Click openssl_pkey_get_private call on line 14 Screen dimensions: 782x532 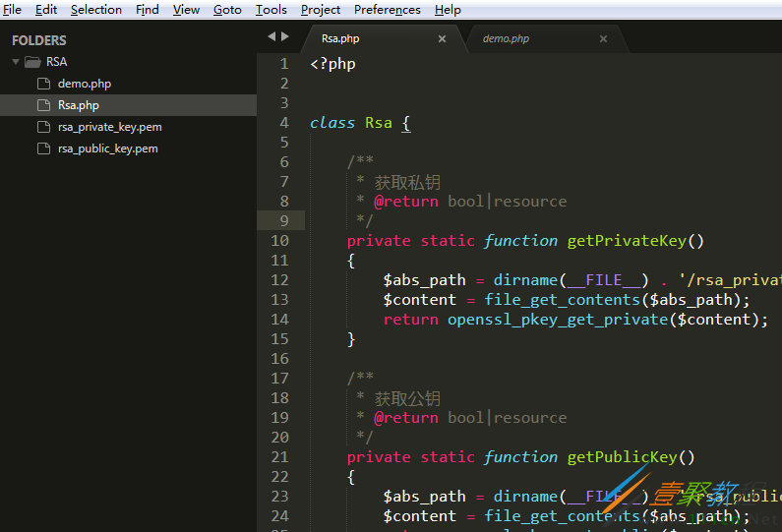pyautogui.click(x=558, y=320)
